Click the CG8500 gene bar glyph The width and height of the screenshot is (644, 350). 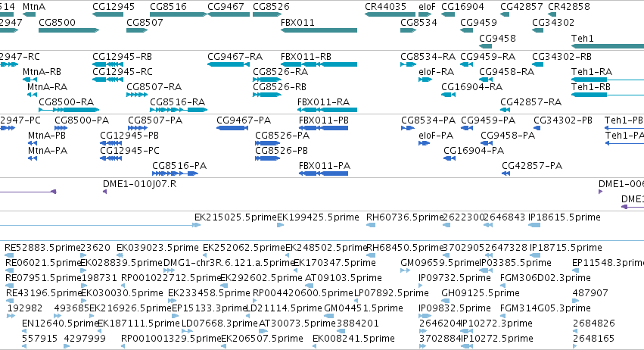[69, 30]
